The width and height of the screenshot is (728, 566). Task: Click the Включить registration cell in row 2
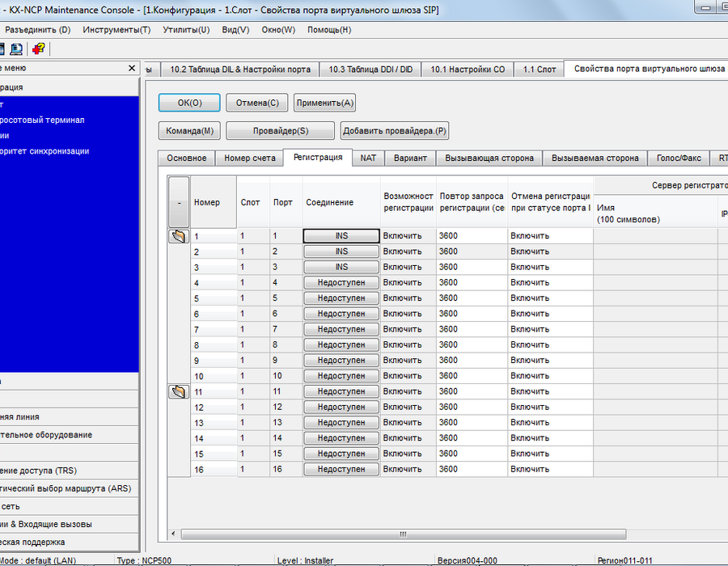pos(408,251)
